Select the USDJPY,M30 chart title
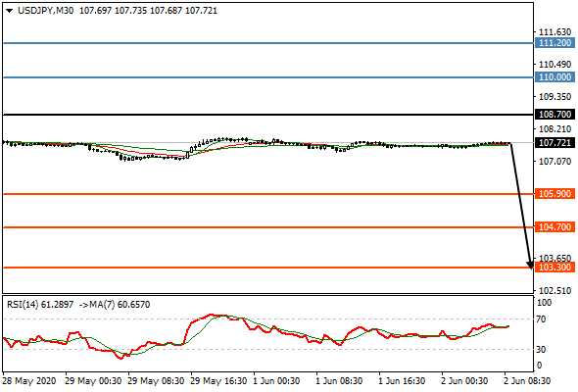 pyautogui.click(x=45, y=11)
